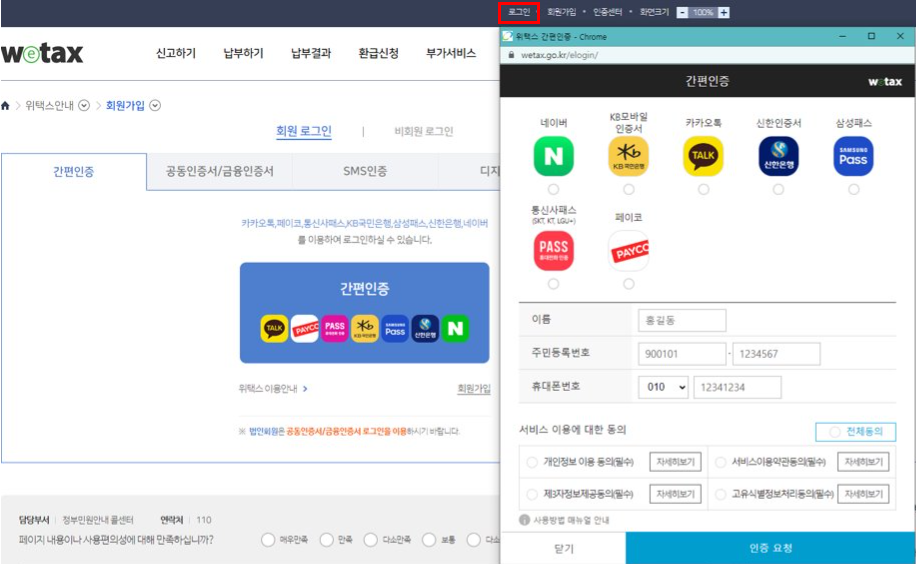The height and width of the screenshot is (564, 916).
Task: Check 제3자정보제공동의(필수) agreement
Action: coord(532,494)
